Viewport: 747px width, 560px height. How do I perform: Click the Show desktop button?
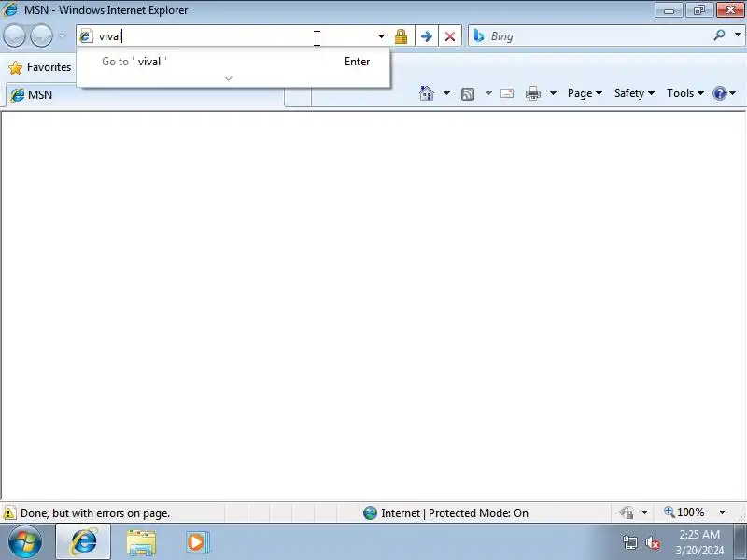740,542
